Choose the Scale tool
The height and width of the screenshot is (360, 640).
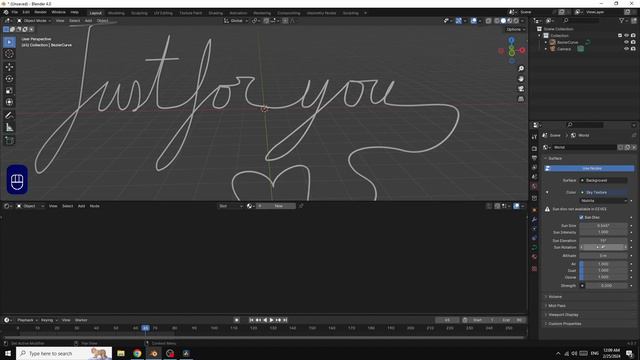tap(9, 91)
